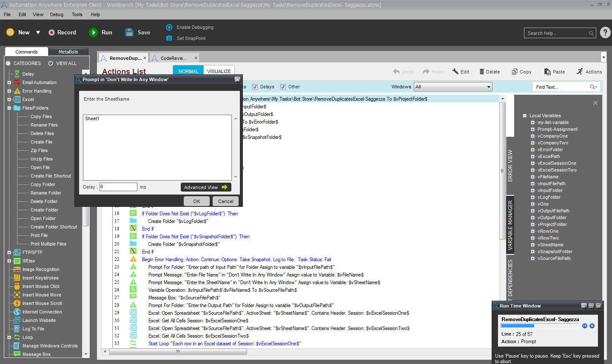Viewport: 612px width, 364px height.
Task: Click the Paste clipboard icon
Action: pos(547,72)
